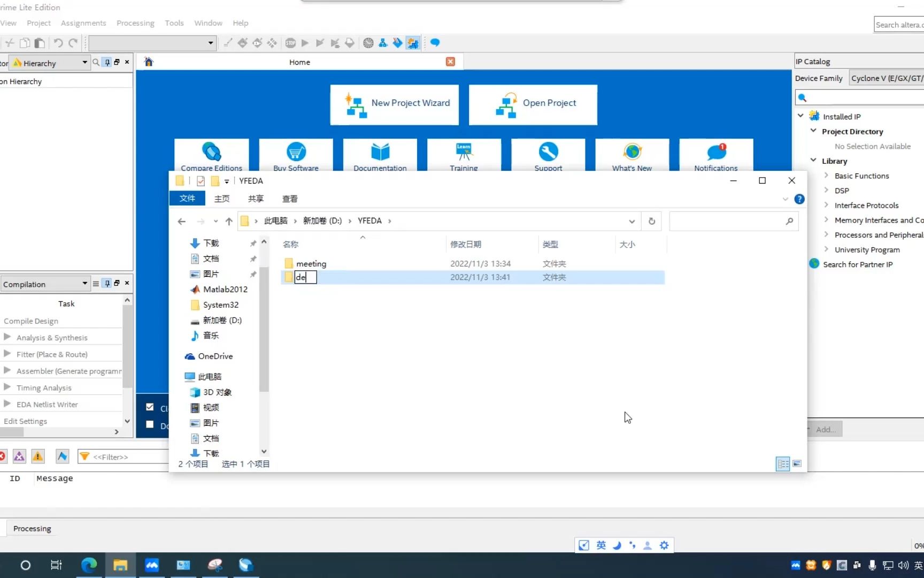Expand Analysis & Synthesis task
The image size is (924, 578).
7,337
